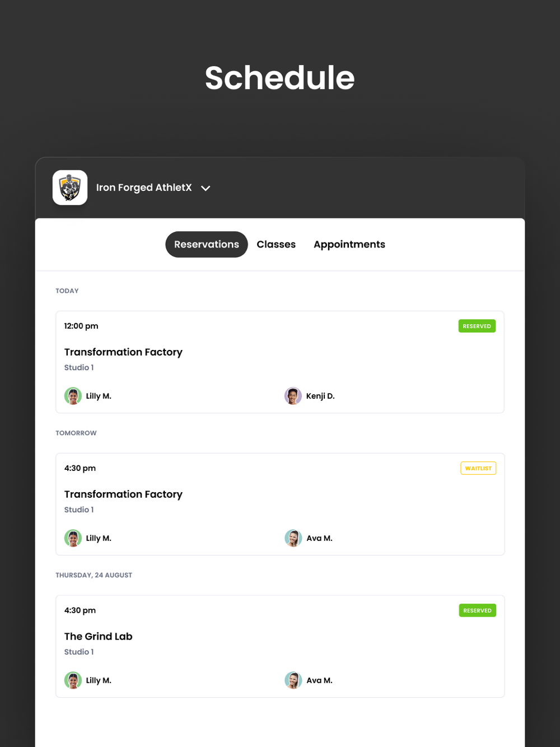Click Kenji D. avatar in today's class
Viewport: 560px width, 747px height.
[293, 396]
